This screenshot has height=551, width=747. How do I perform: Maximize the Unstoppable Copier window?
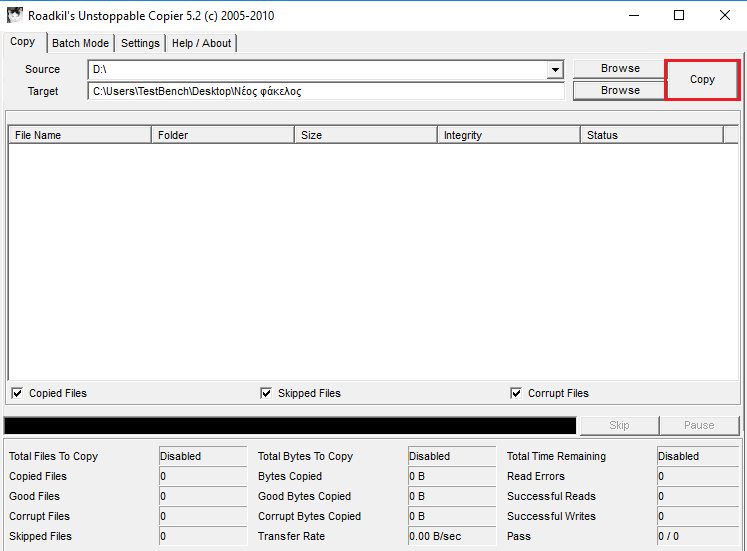pos(679,15)
